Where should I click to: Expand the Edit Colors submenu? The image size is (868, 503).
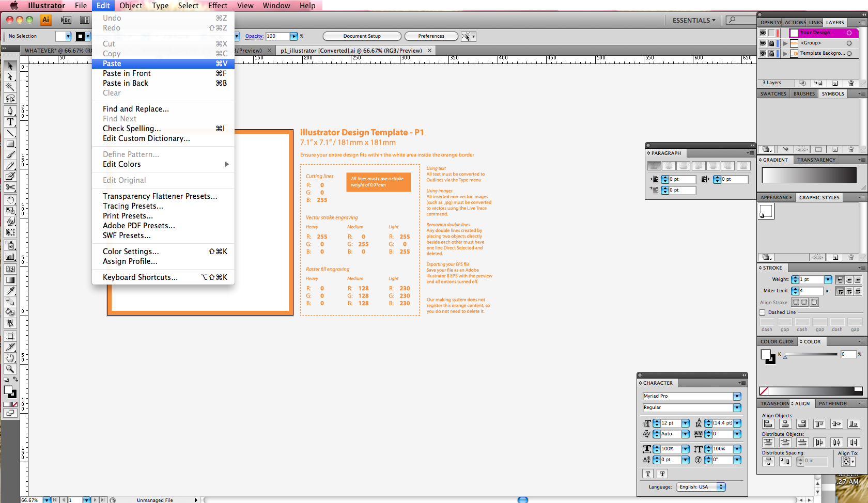point(226,164)
